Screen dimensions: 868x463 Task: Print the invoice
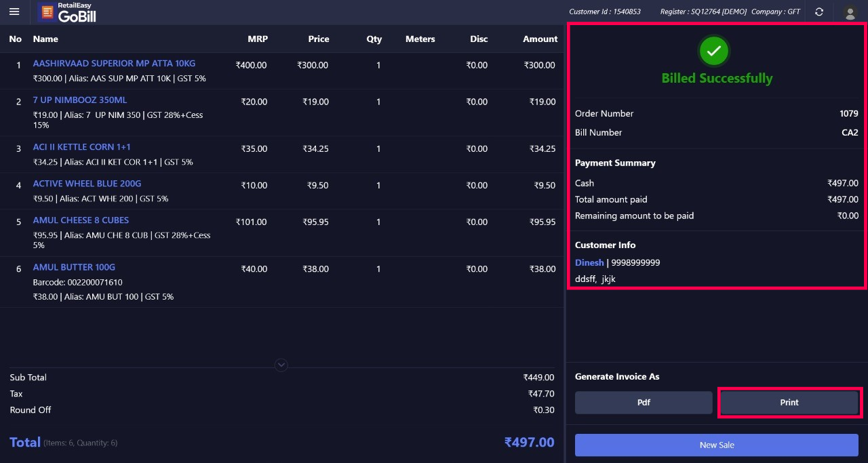pyautogui.click(x=789, y=403)
